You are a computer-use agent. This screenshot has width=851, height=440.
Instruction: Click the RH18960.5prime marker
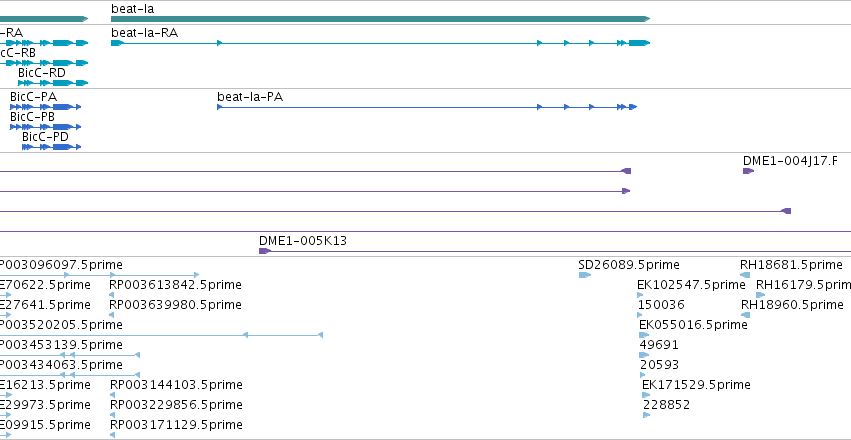click(x=746, y=315)
